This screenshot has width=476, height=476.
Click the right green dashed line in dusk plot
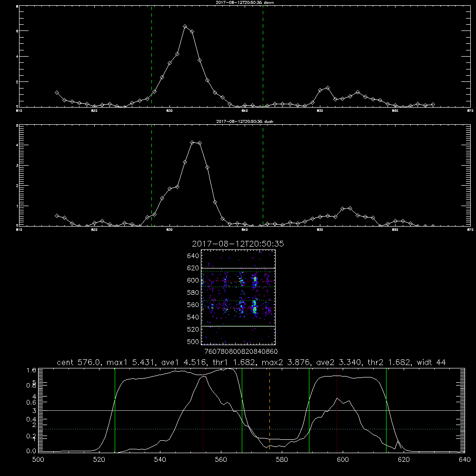(263, 175)
